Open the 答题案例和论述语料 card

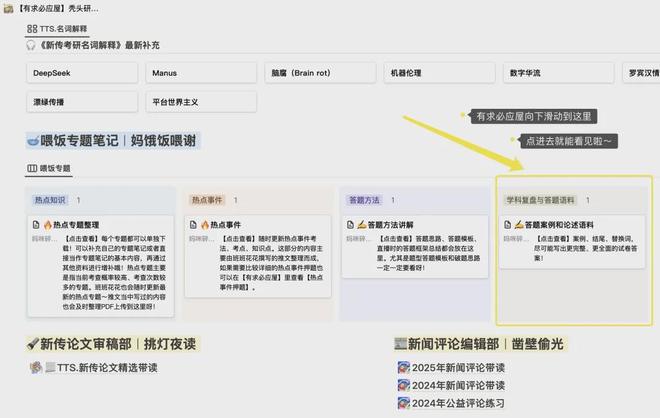(572, 242)
